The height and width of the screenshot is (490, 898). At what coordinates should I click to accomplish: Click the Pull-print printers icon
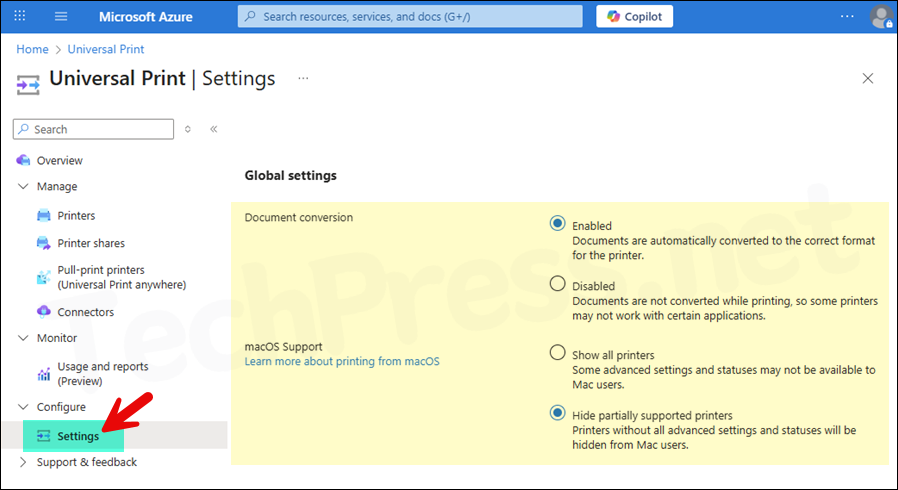tap(44, 278)
